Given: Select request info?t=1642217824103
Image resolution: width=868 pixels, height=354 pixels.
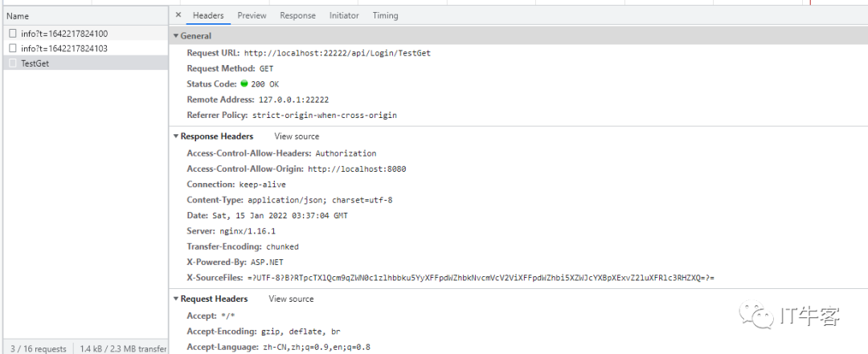Looking at the screenshot, I should click(85, 49).
